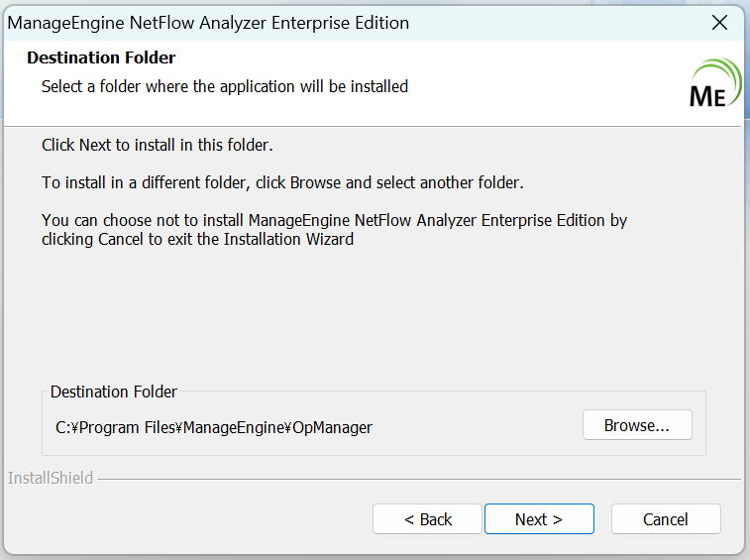Click the Destination Folder heading

click(x=101, y=57)
